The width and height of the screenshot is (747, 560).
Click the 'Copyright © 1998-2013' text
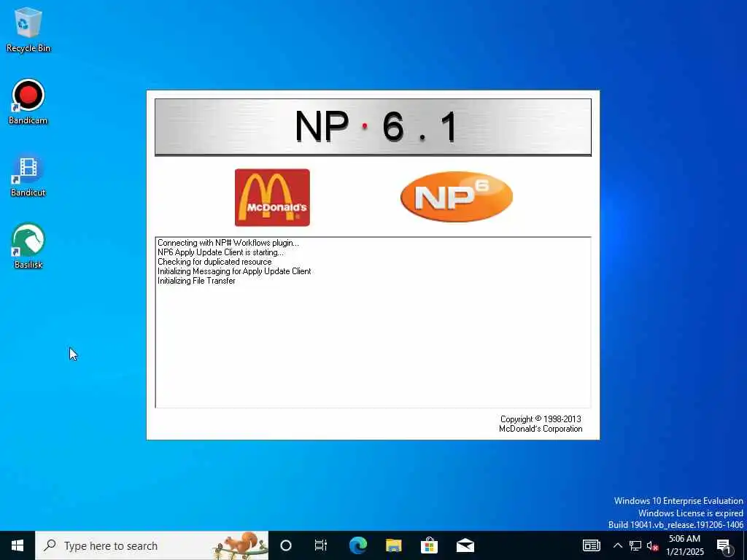tap(541, 419)
